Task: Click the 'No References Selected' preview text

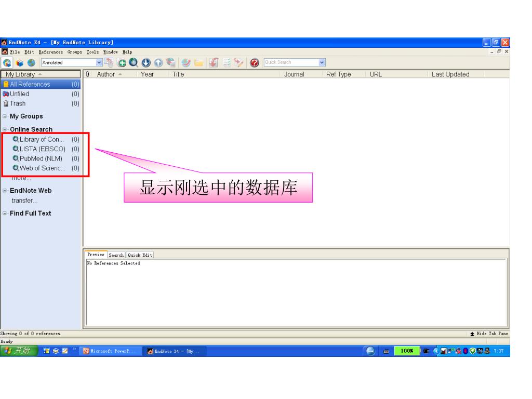Action: 114,263
